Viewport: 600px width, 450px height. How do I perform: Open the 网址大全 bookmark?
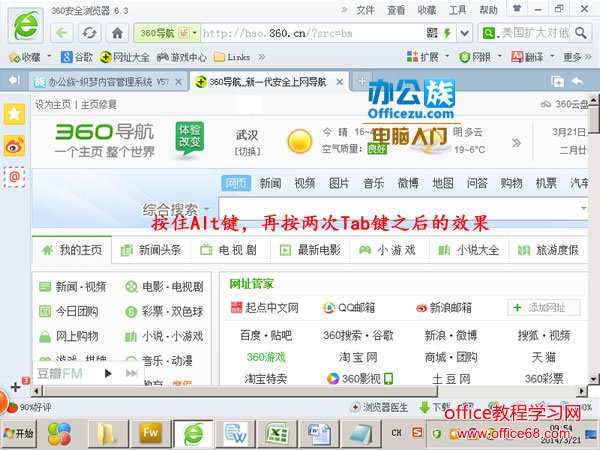tap(124, 57)
